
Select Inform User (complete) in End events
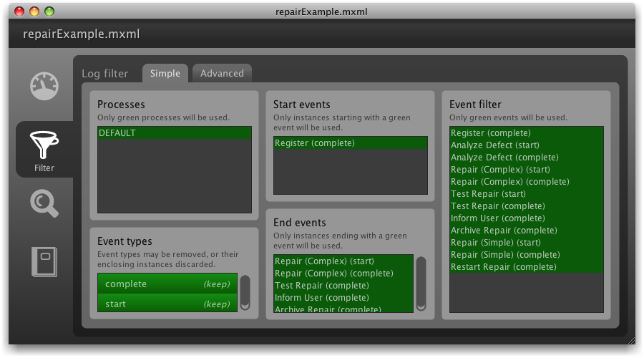[x=343, y=298]
